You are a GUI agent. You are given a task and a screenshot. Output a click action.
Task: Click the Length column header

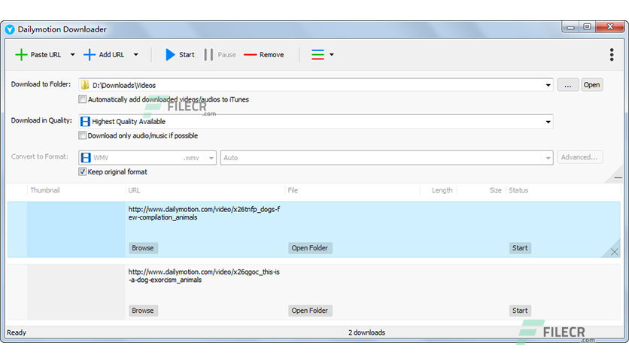(x=442, y=190)
